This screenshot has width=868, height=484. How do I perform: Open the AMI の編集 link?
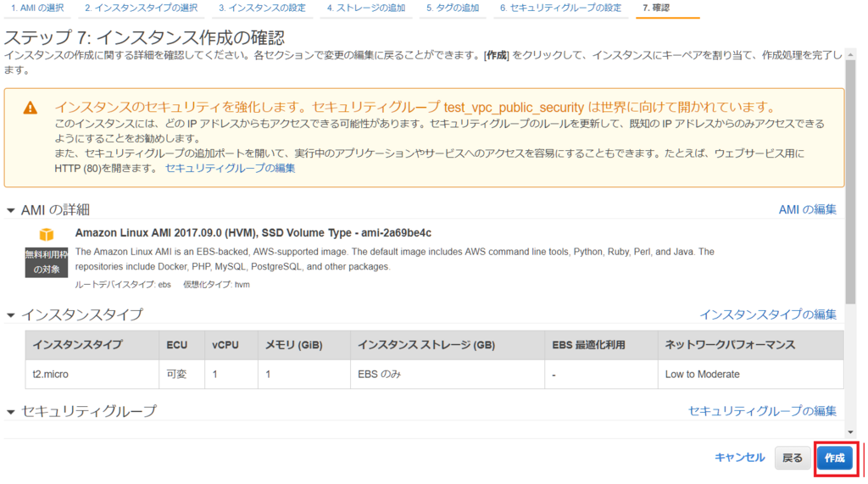[x=807, y=210]
